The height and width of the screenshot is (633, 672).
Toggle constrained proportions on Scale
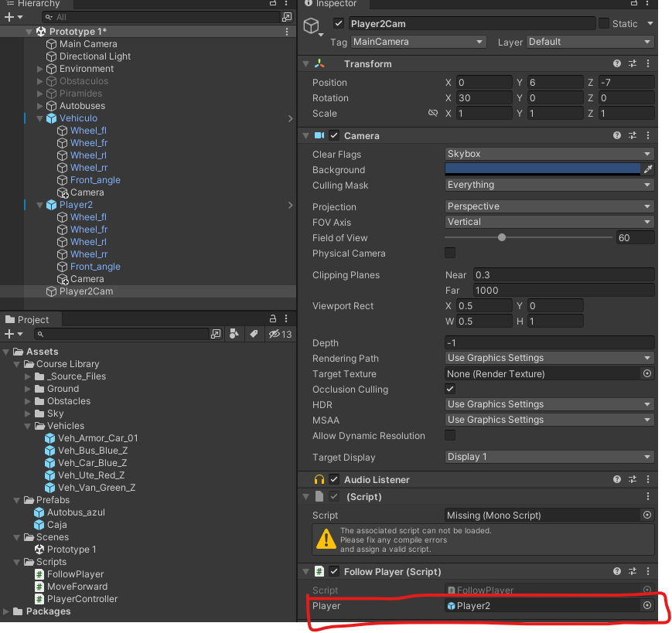433,113
